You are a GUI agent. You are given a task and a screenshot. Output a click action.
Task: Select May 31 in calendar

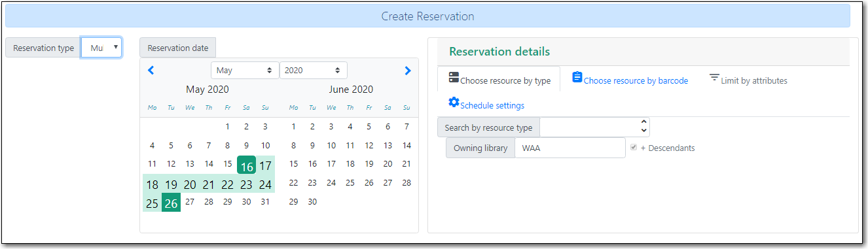pyautogui.click(x=265, y=202)
